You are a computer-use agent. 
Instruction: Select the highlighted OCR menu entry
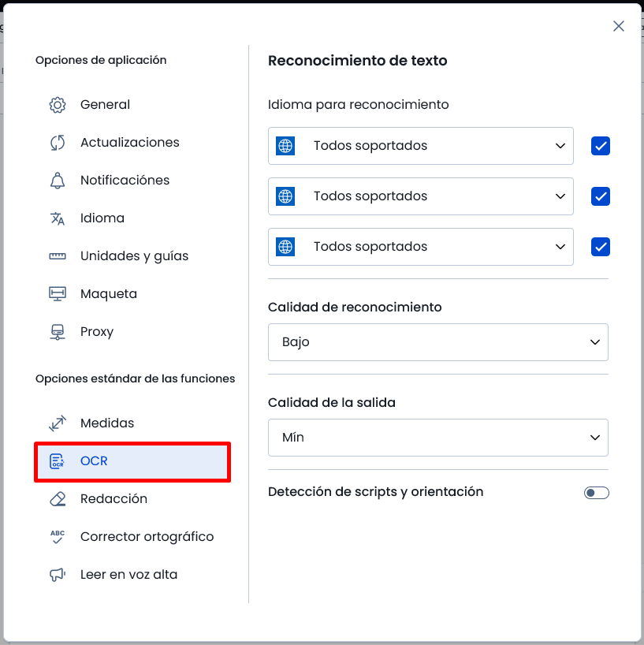(x=132, y=461)
